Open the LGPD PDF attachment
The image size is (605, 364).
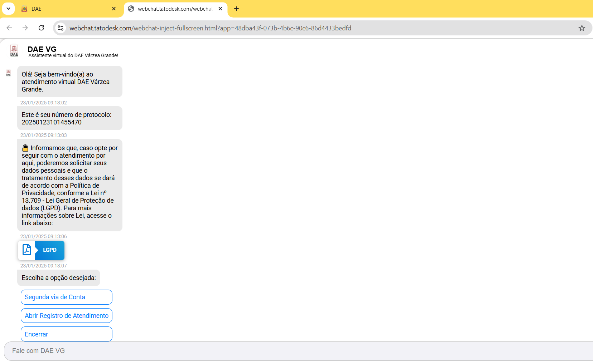tap(42, 250)
